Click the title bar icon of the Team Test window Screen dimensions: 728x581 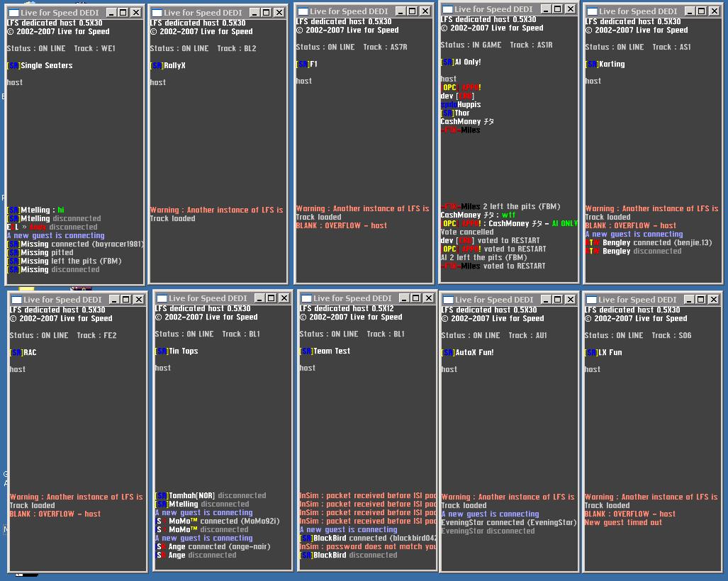pos(306,298)
